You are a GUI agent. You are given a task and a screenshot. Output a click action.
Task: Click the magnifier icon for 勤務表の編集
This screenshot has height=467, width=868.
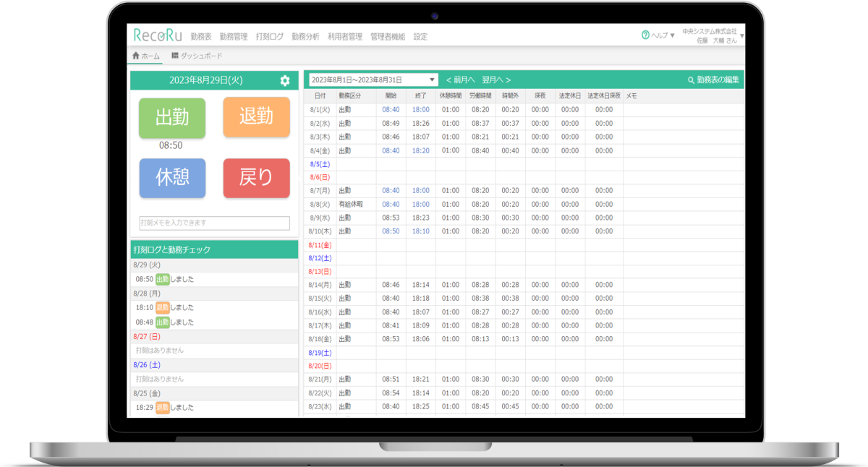click(x=691, y=80)
